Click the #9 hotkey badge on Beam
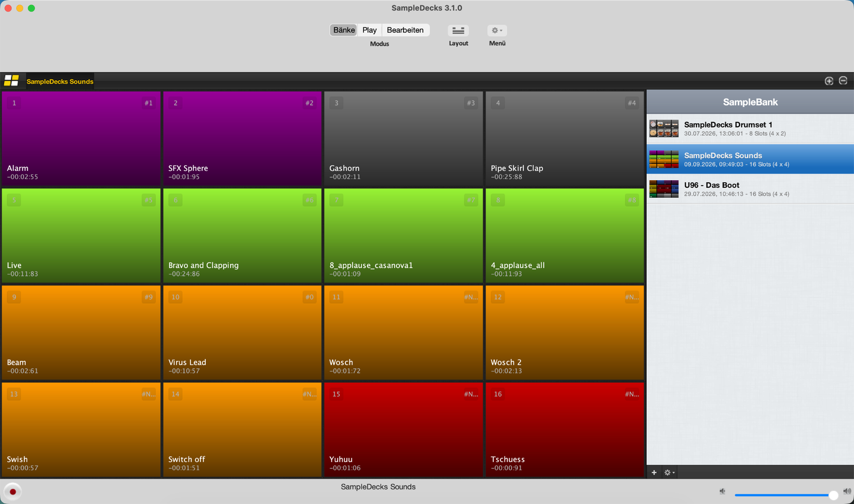 click(148, 297)
